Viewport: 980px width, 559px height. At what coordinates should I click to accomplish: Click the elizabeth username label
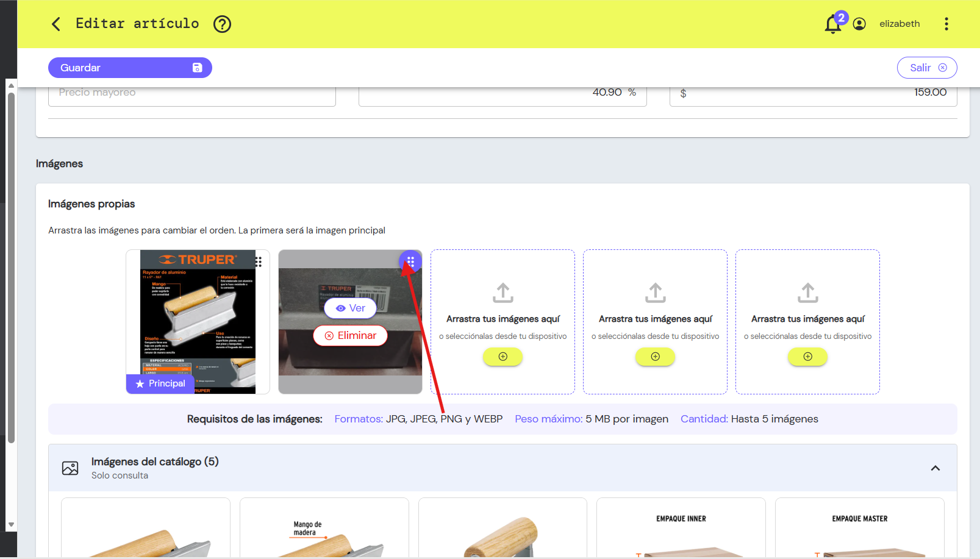pyautogui.click(x=900, y=24)
